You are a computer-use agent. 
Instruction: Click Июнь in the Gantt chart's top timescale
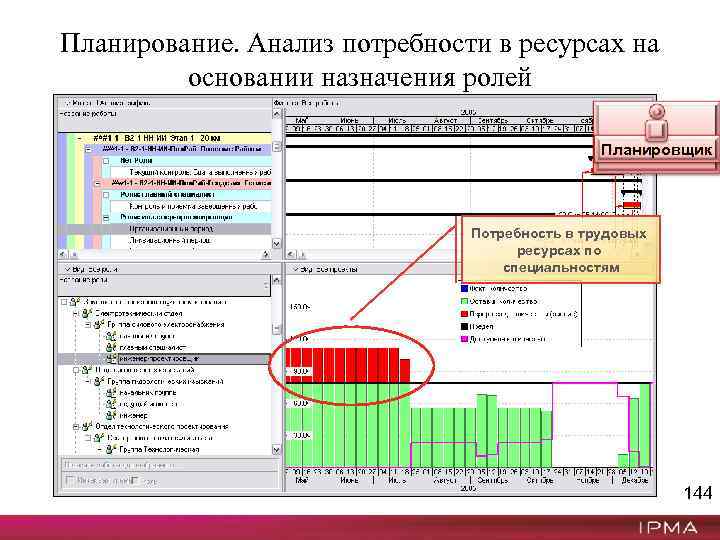[349, 120]
